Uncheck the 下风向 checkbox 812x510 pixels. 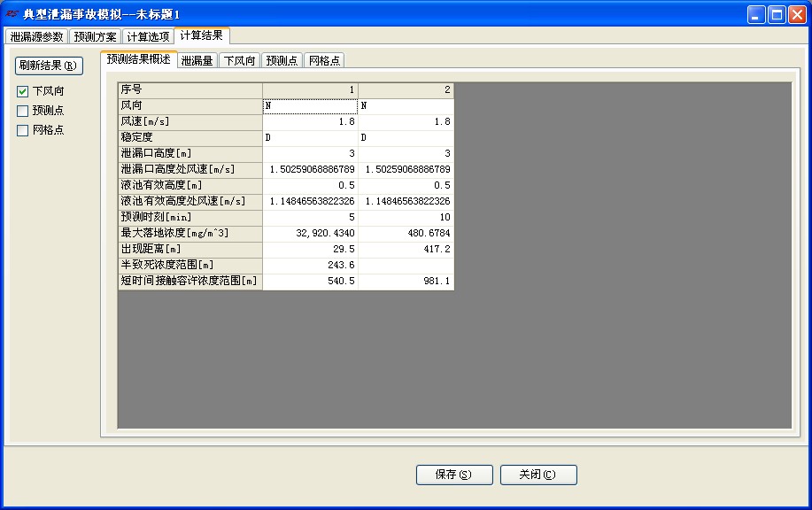[22, 91]
